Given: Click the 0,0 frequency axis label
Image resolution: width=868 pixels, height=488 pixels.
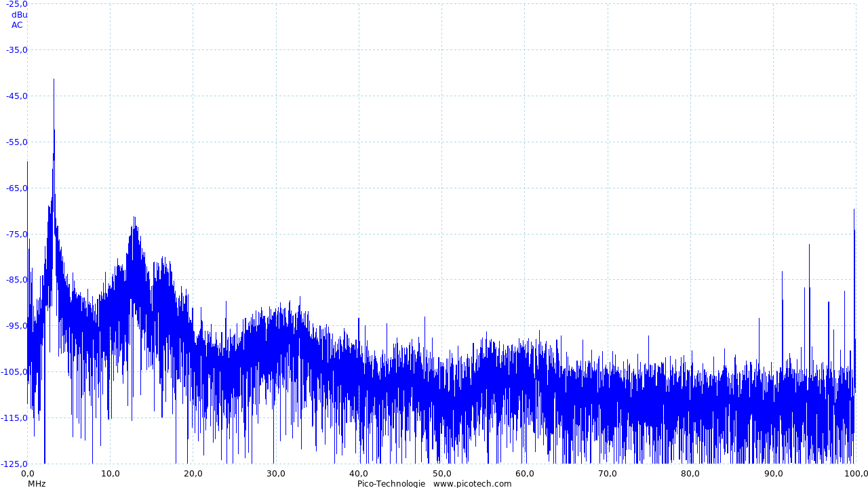Looking at the screenshot, I should tap(28, 473).
